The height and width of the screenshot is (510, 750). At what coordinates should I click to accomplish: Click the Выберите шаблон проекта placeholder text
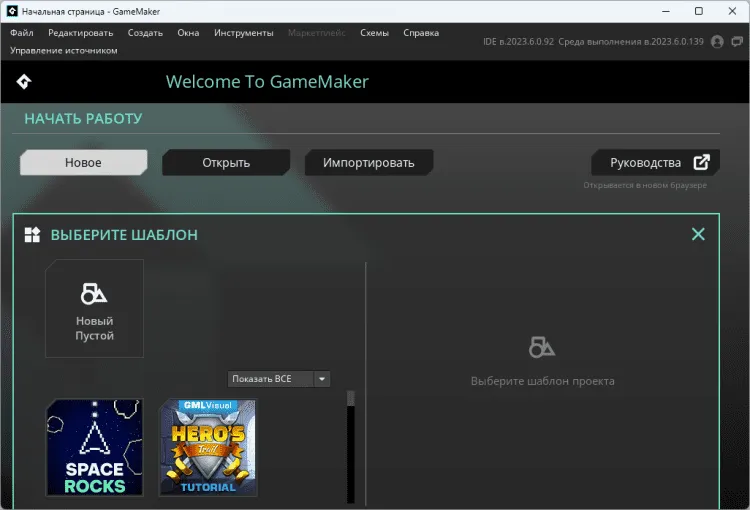542,381
